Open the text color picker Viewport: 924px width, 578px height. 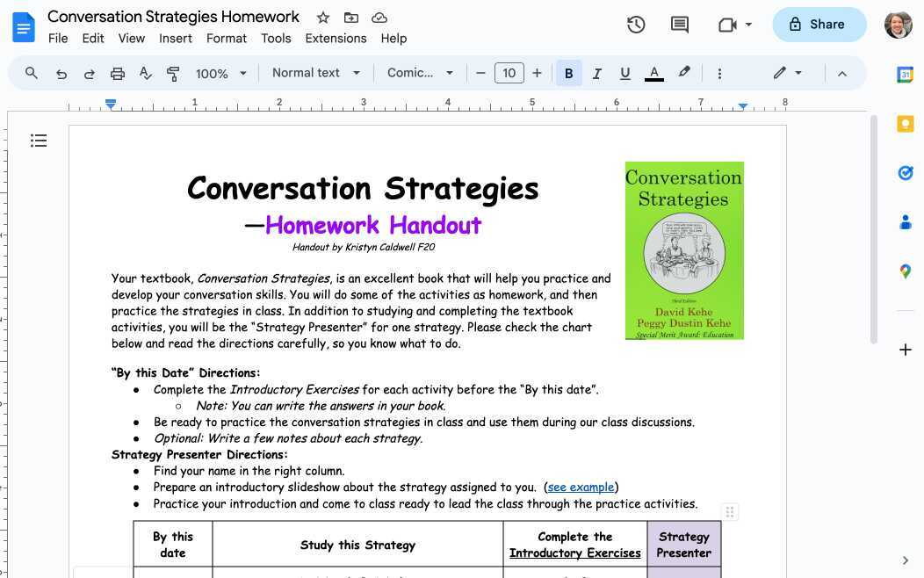[x=653, y=73]
